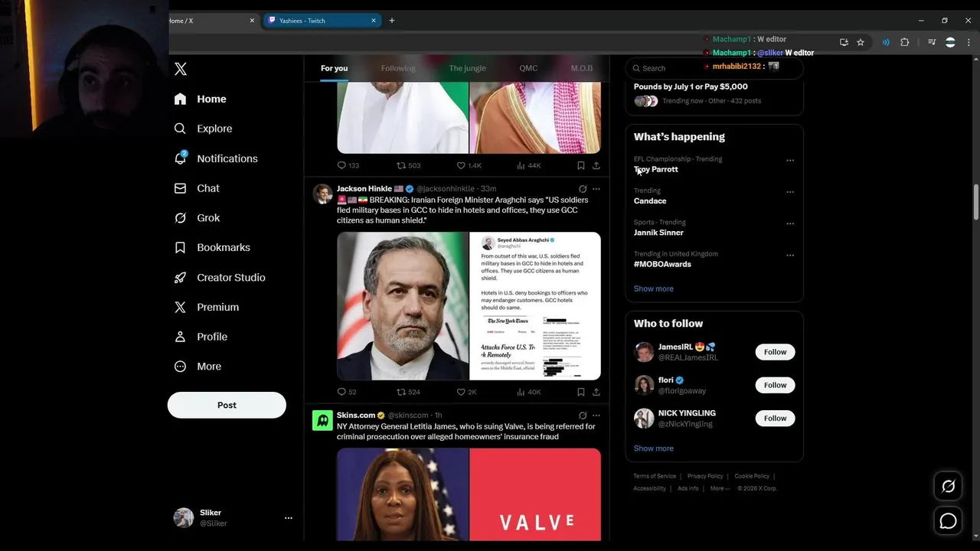The height and width of the screenshot is (551, 980).
Task: Open Chrome media control icon
Action: coord(932,42)
